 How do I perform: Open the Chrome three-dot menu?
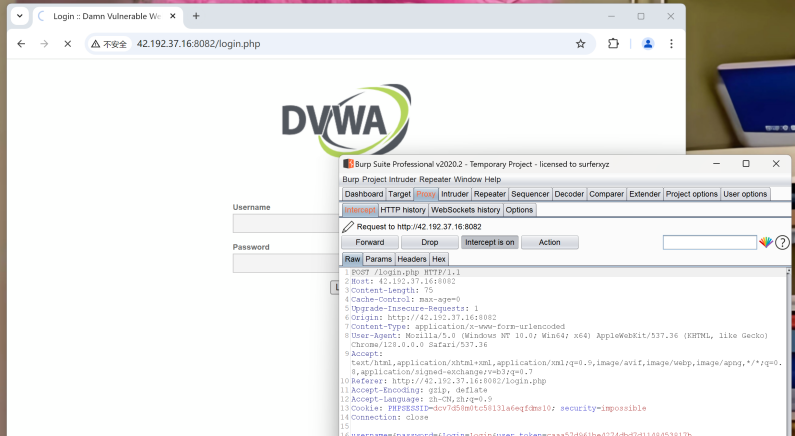pos(671,44)
